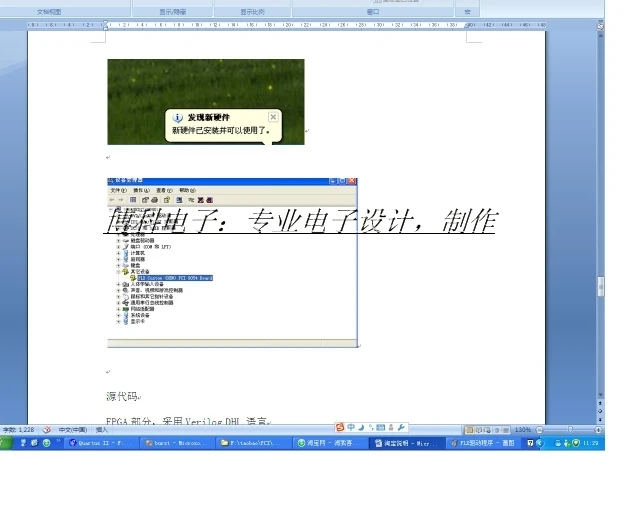Screen dimensions: 640x512
Task: Switch to Outline view button
Action: 497,430
